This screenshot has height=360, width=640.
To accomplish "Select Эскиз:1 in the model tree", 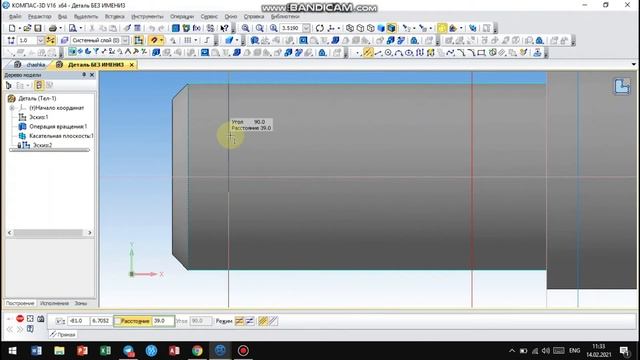I will (39, 117).
